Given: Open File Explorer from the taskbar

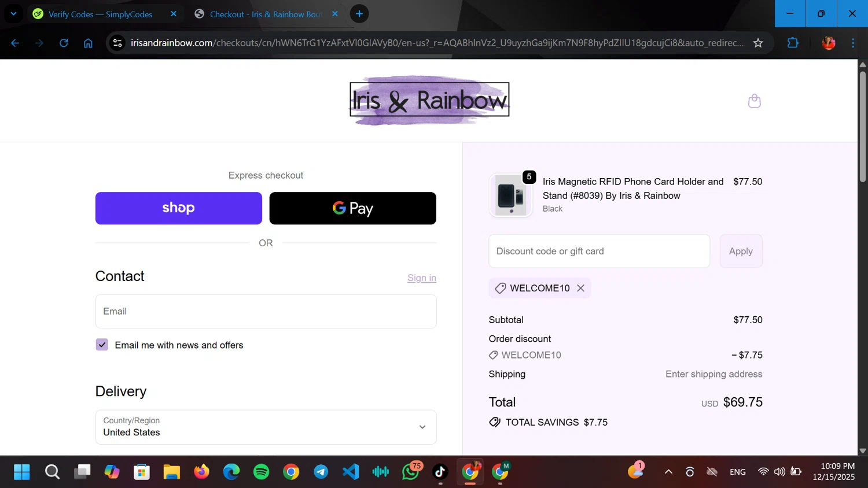Looking at the screenshot, I should point(171,472).
